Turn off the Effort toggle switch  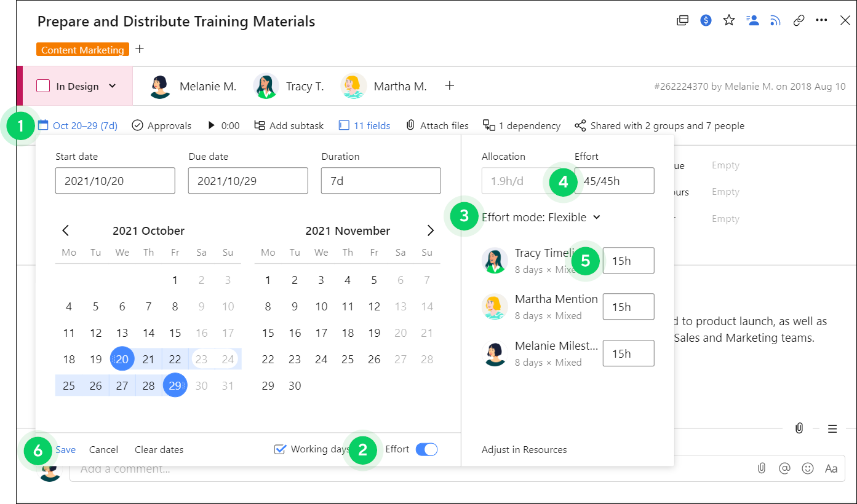pos(426,449)
